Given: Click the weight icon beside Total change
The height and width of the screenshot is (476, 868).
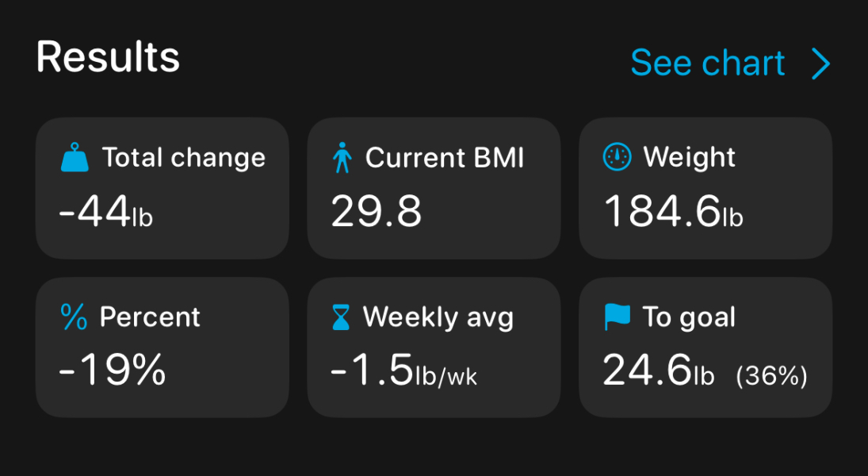Looking at the screenshot, I should pyautogui.click(x=75, y=158).
